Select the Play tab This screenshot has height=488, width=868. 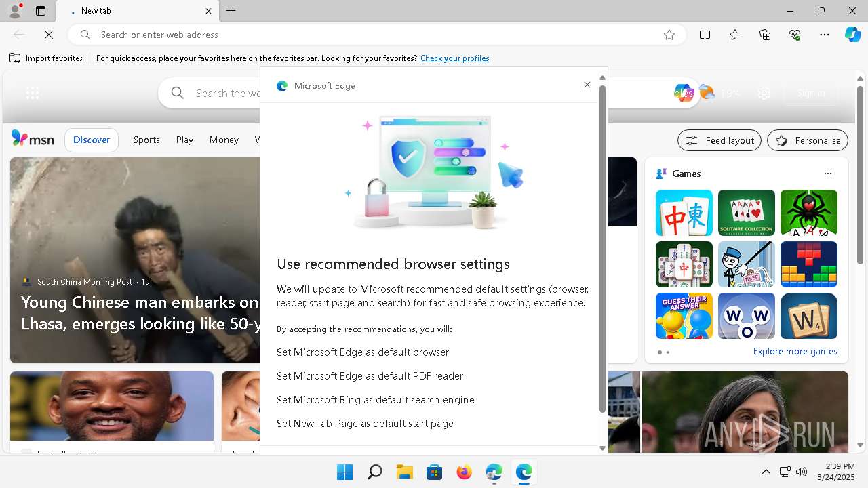click(x=184, y=140)
